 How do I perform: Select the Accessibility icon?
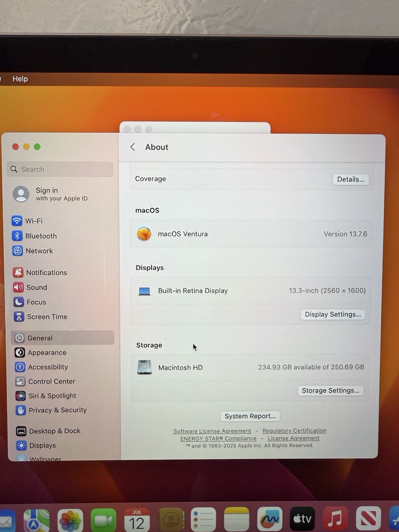[x=20, y=367]
